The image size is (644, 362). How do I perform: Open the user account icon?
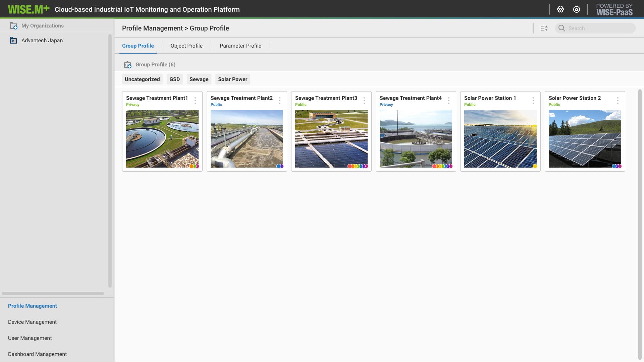click(577, 9)
